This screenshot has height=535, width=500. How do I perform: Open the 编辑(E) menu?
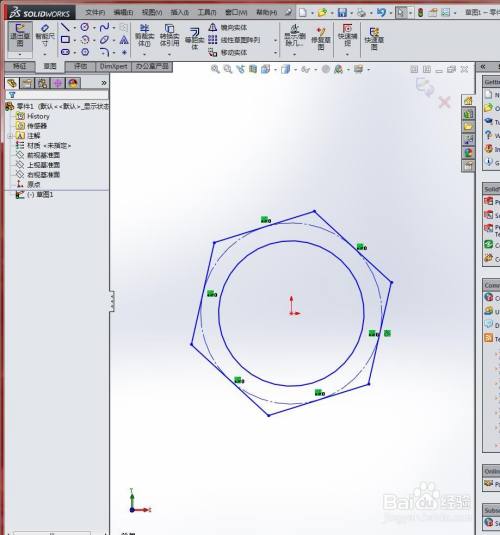click(x=123, y=13)
